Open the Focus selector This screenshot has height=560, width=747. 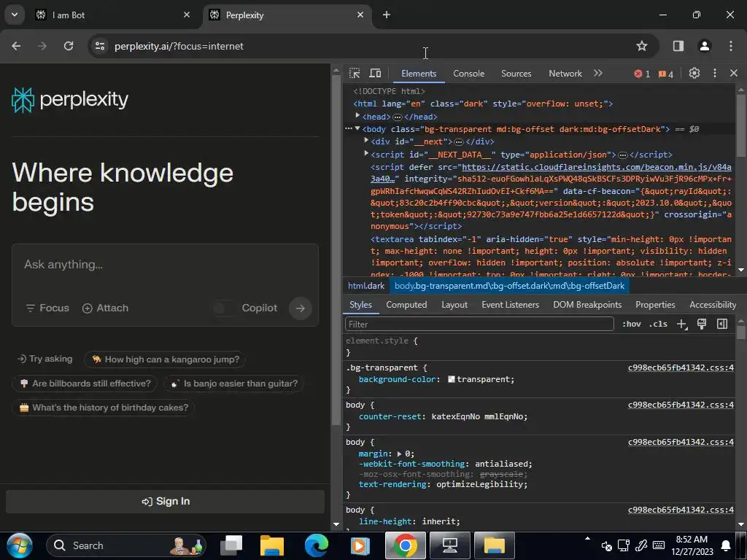coord(47,308)
